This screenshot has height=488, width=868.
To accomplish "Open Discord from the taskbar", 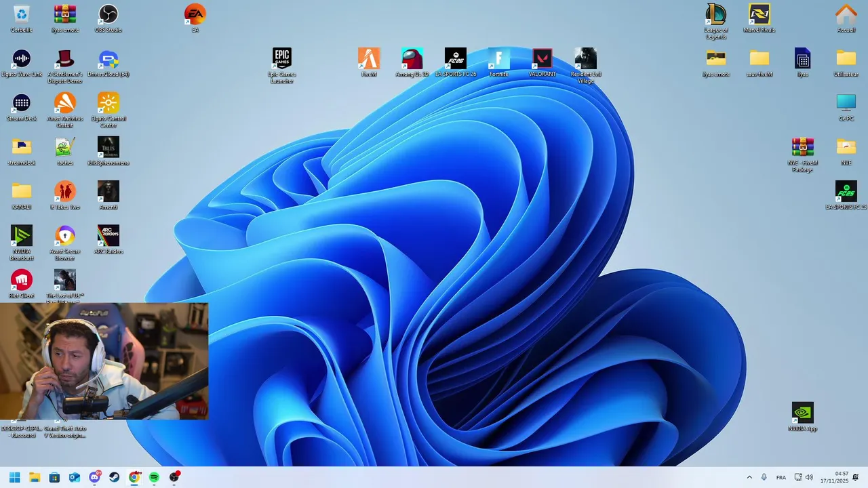I will 94,477.
